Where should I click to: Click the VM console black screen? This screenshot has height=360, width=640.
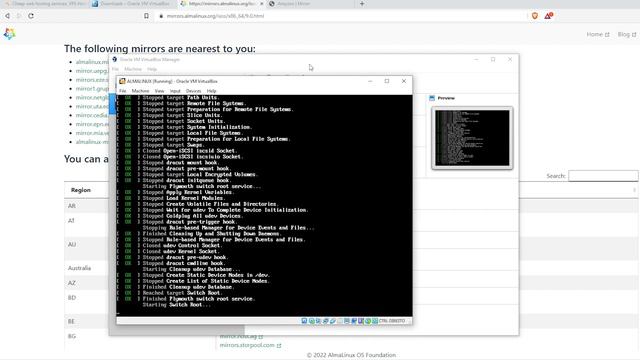point(264,205)
